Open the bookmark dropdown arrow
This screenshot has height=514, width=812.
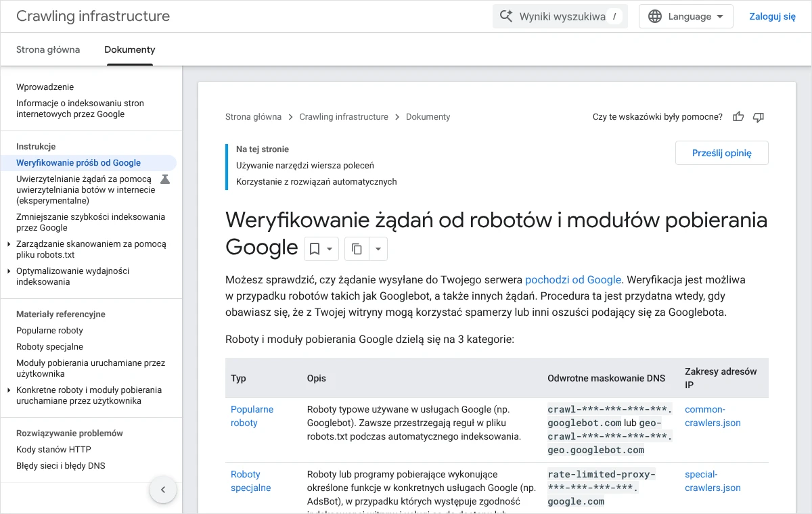coord(330,249)
